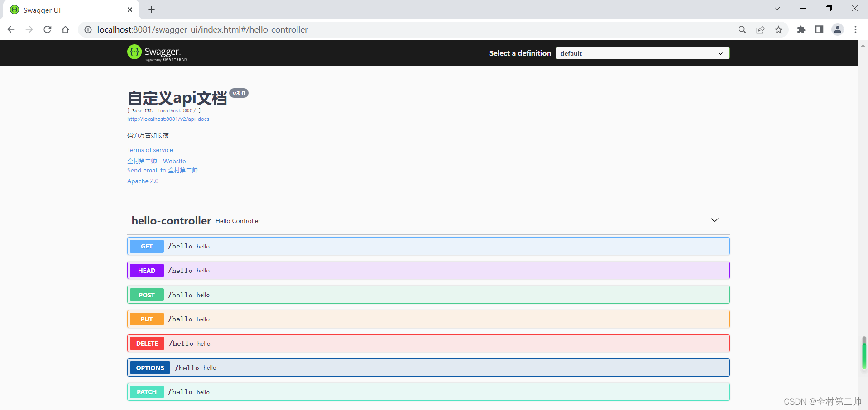Screen dimensions: 868x410
Task: Click Send email to 全村第二帅
Action: pos(163,170)
